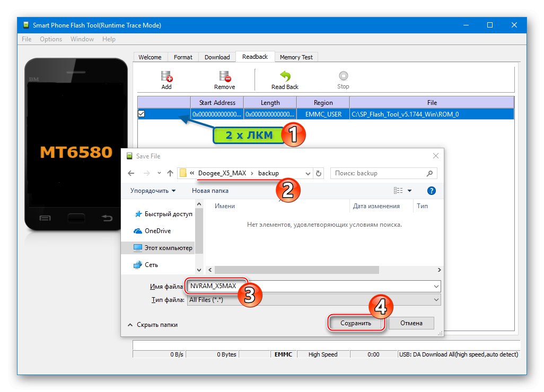Switch to the Readback tab
This screenshot has width=544, height=392.
255,57
